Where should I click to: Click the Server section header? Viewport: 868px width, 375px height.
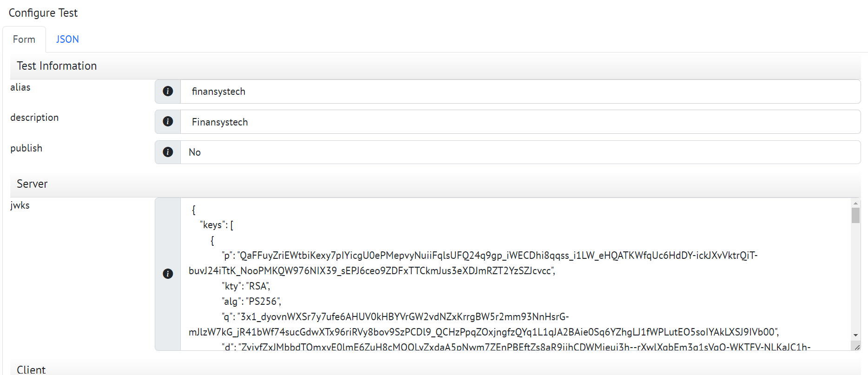[x=32, y=184]
